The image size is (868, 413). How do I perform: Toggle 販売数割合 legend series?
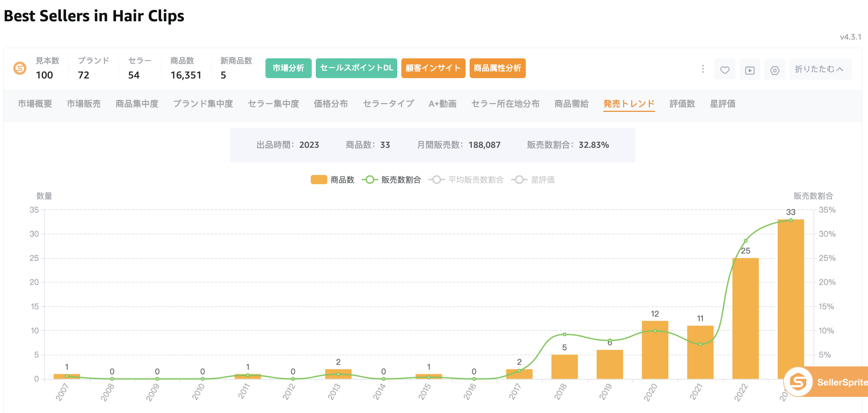coord(391,180)
